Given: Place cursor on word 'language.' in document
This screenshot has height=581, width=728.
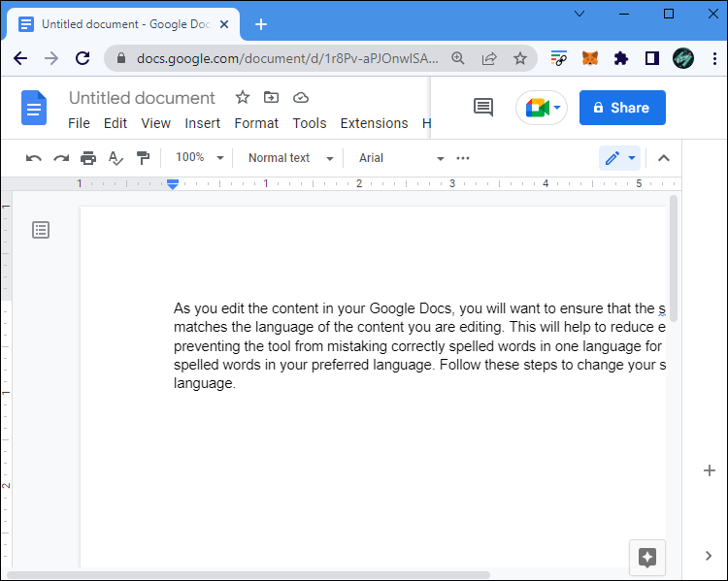Looking at the screenshot, I should [x=205, y=383].
